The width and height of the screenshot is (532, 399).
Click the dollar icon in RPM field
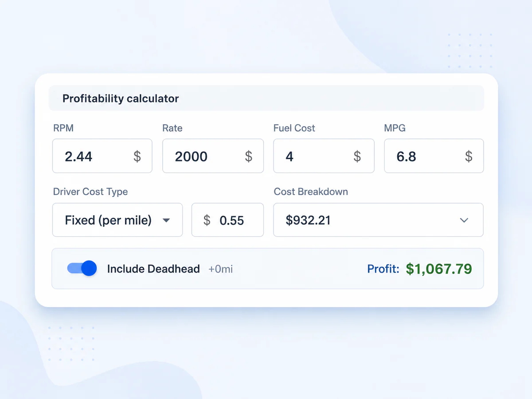pyautogui.click(x=137, y=156)
